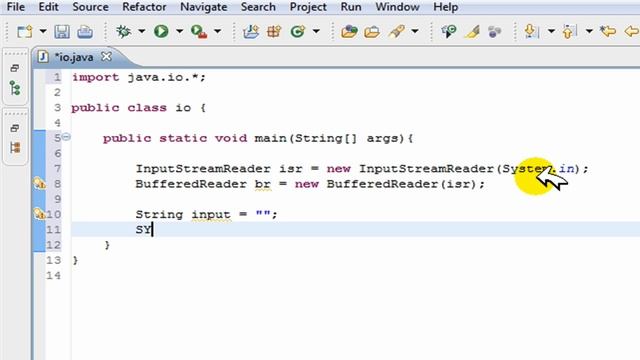Open the New dropdown arrow
This screenshot has height=360, width=640.
click(x=43, y=31)
